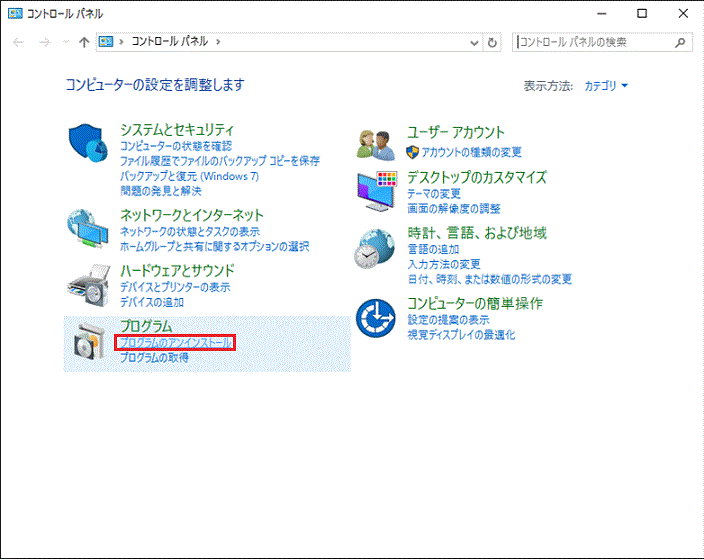Click 設定の提案の表示 link
The width and height of the screenshot is (704, 560).
tap(448, 320)
